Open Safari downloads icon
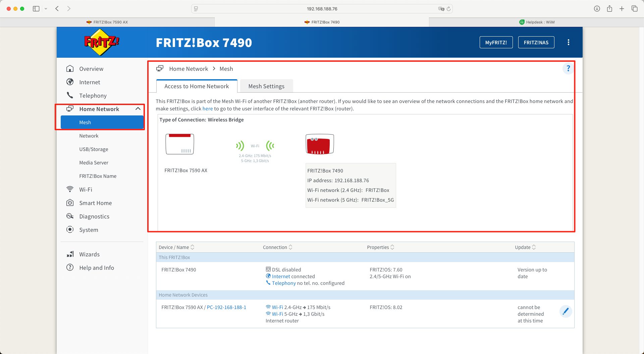The width and height of the screenshot is (644, 354). coord(597,9)
